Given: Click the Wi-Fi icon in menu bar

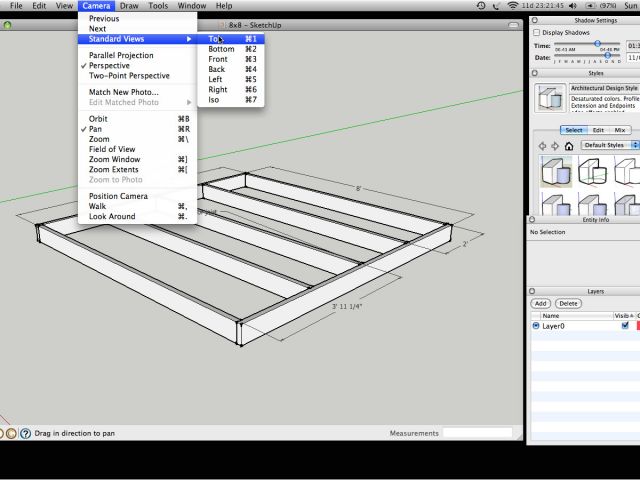Looking at the screenshot, I should click(513, 6).
